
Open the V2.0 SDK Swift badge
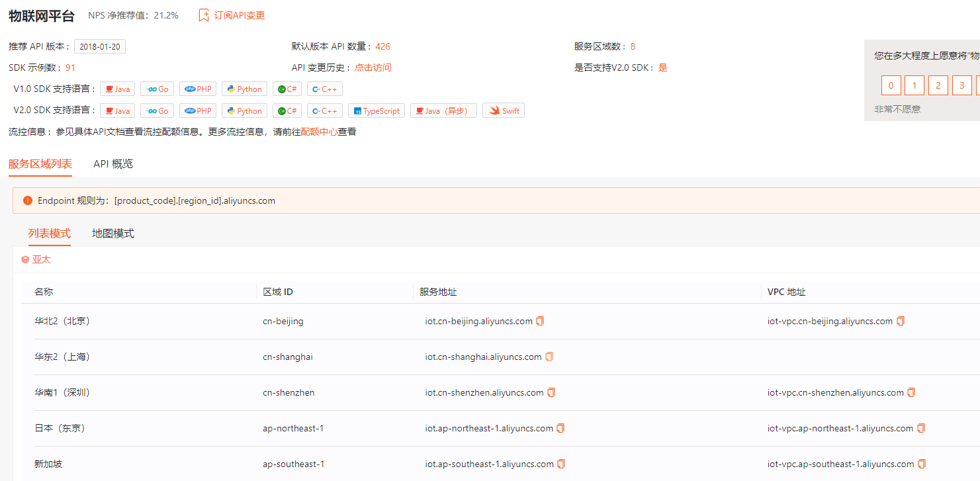[504, 111]
